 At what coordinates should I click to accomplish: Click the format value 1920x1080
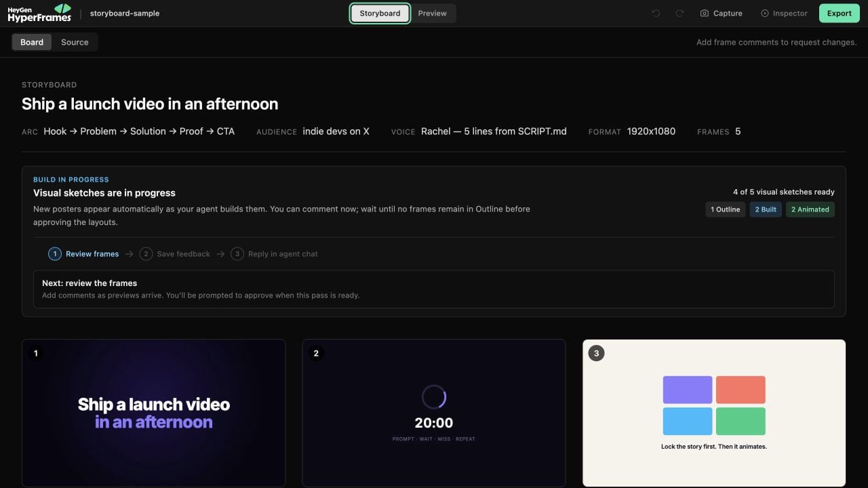651,131
